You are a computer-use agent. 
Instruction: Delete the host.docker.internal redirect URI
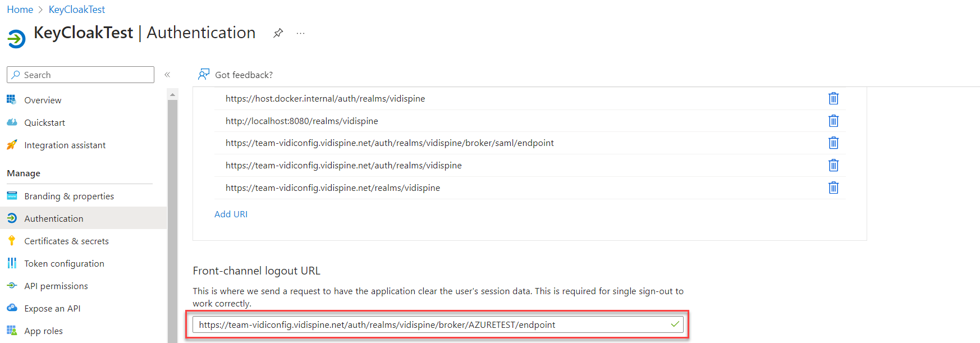pyautogui.click(x=834, y=99)
